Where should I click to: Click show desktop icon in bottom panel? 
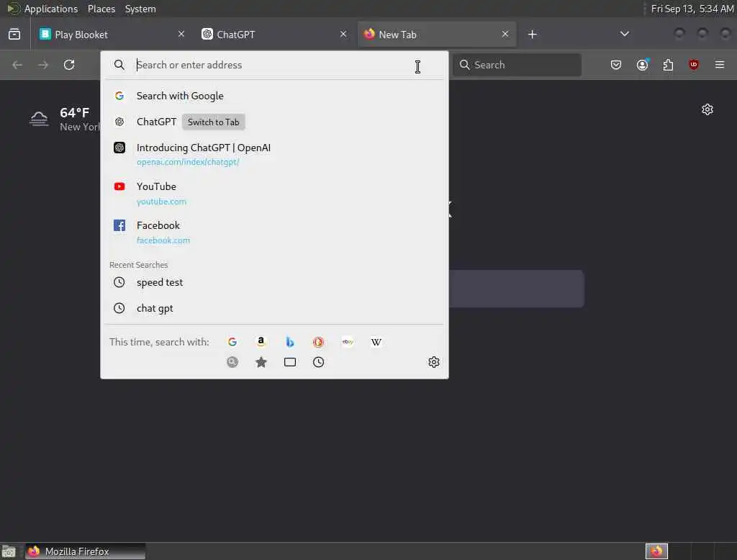click(x=9, y=551)
